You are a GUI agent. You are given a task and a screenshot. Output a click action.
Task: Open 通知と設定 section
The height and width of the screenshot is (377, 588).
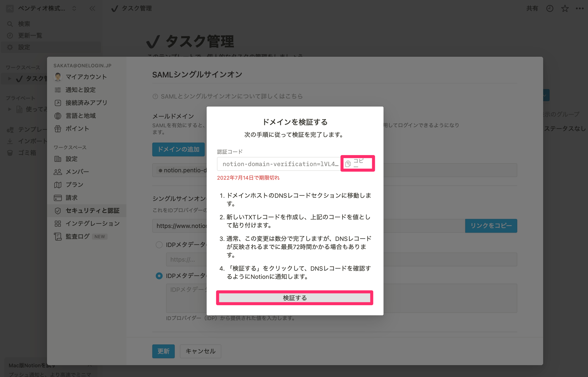coord(80,90)
